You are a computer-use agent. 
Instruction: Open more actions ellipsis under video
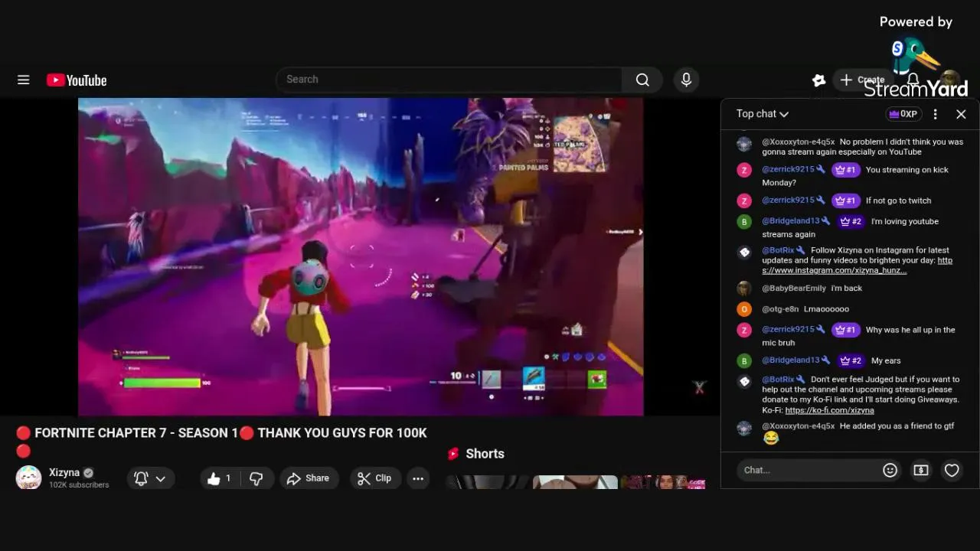(418, 478)
